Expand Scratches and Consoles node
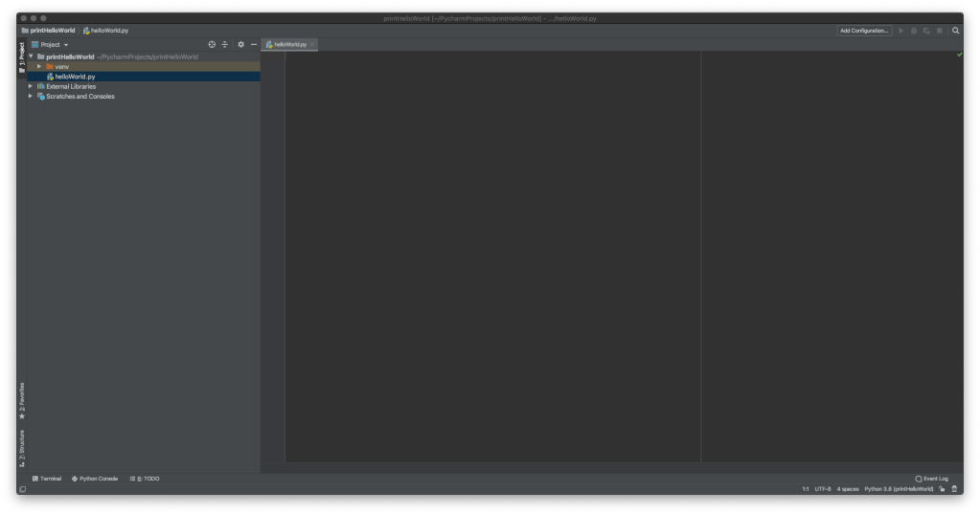 click(31, 96)
